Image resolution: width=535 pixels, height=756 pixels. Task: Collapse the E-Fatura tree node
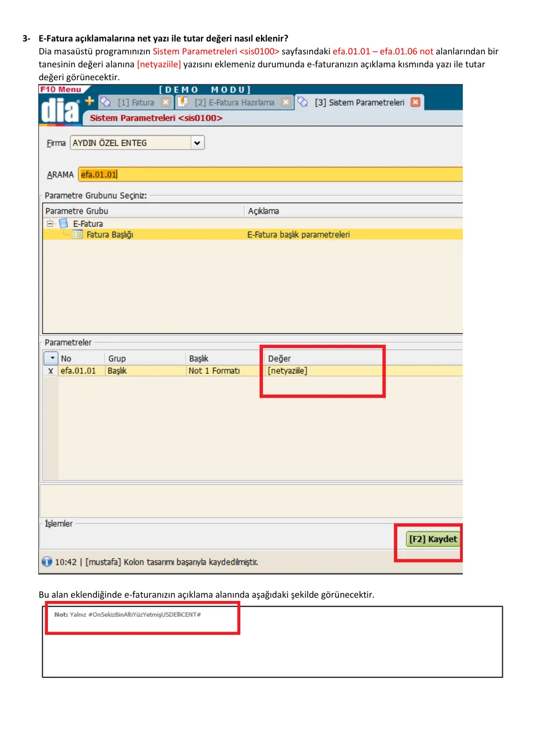(x=50, y=223)
